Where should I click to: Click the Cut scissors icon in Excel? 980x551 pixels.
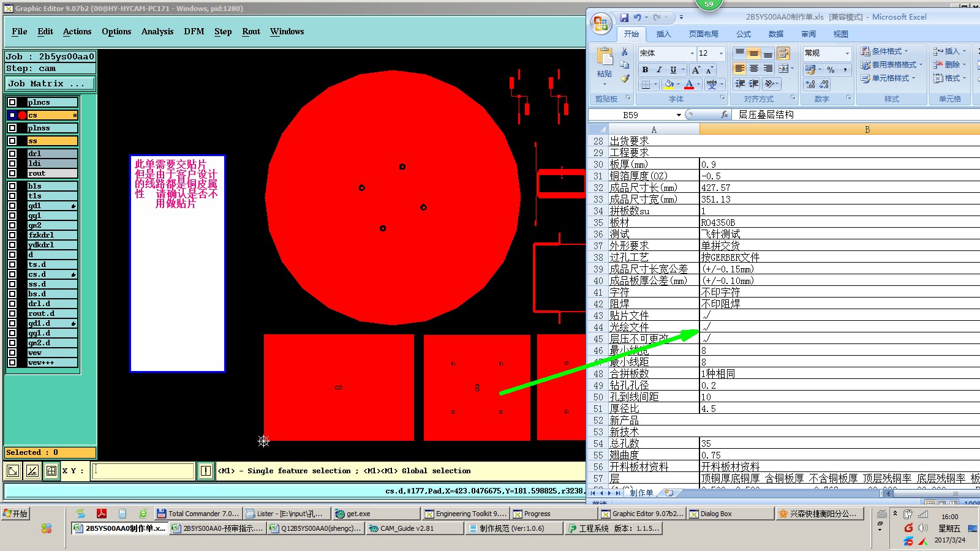(x=624, y=52)
